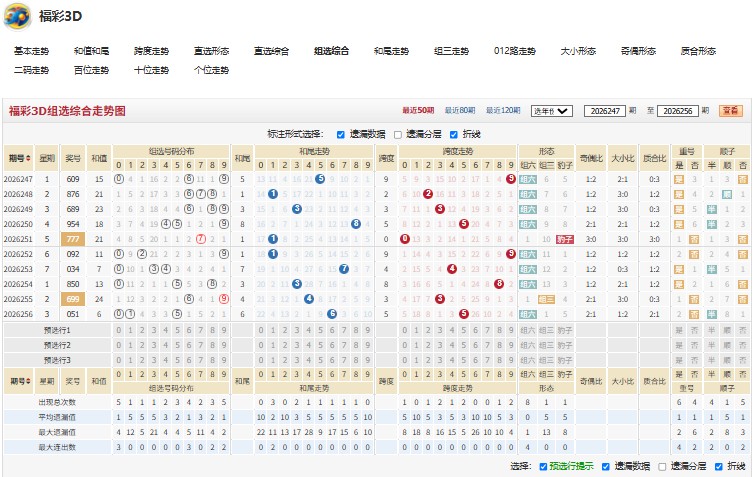
Task: Select 组三 in the 预选行1 row
Action: coord(546,330)
